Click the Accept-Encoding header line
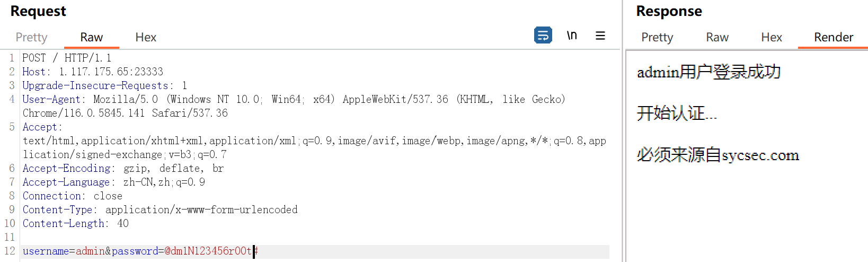The height and width of the screenshot is (262, 868). [x=123, y=168]
